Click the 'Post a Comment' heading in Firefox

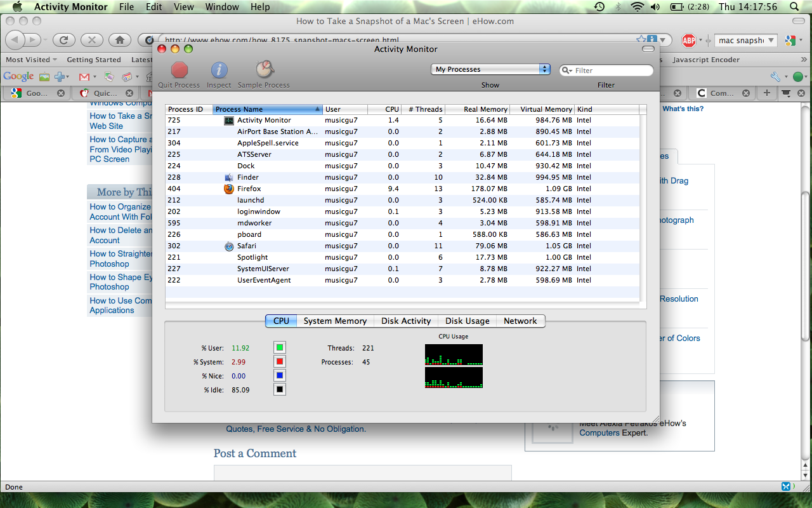(x=255, y=453)
